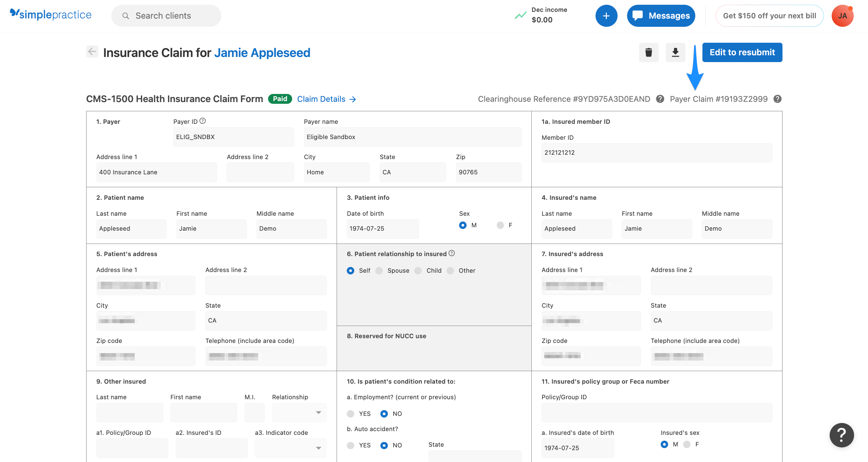Click the trash icon to delete the claim

(x=648, y=52)
